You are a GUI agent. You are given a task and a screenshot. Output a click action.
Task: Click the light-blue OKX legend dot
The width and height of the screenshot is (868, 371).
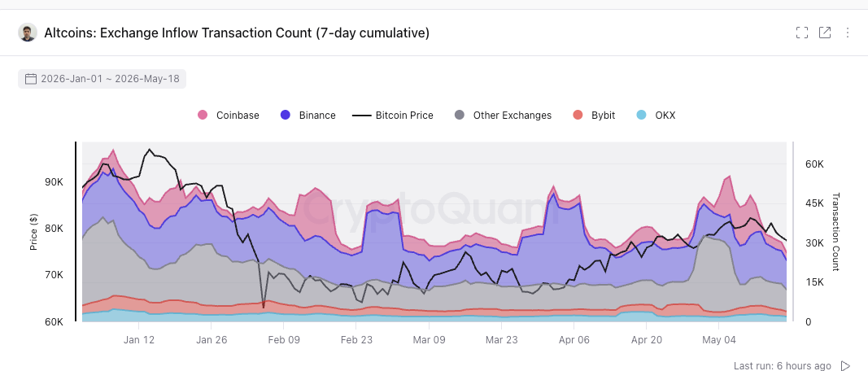pyautogui.click(x=641, y=116)
